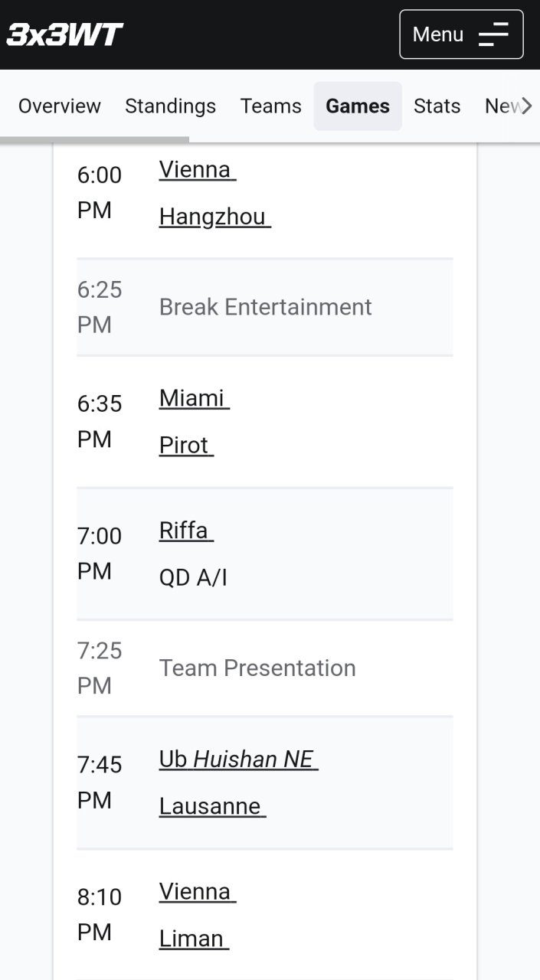Tap the hamburger lines icon
Screen dimensions: 540x980
click(x=493, y=34)
